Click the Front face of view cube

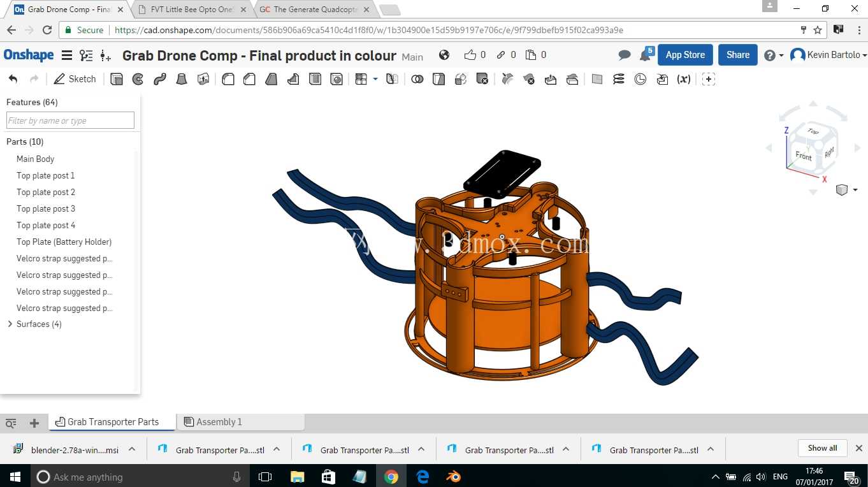804,156
